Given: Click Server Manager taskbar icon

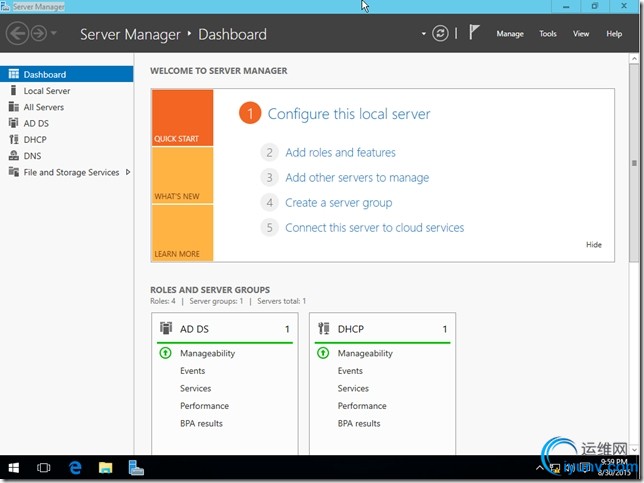Looking at the screenshot, I should point(136,468).
